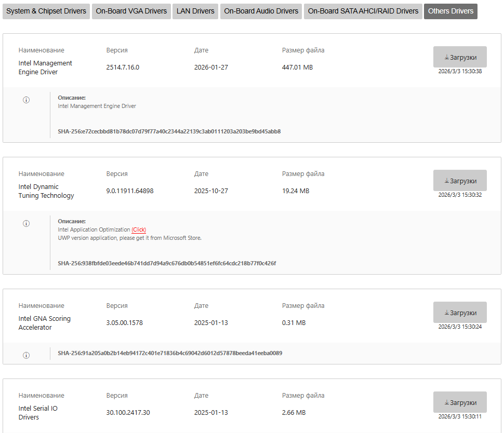Switch to On-Board VGA Drivers tab
The height and width of the screenshot is (433, 504).
(x=131, y=11)
